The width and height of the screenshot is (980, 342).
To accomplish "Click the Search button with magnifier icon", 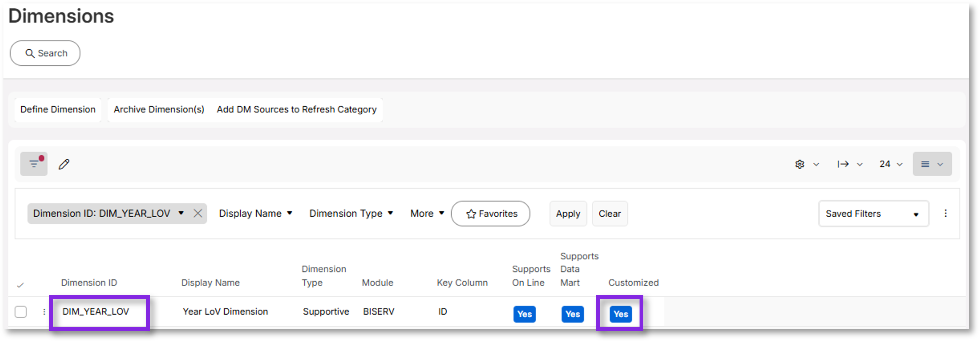I will coord(45,53).
